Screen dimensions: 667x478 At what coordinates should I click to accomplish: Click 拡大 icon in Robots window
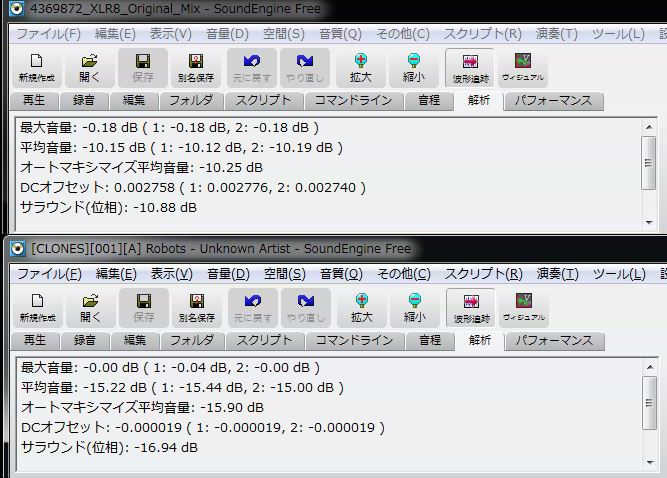(x=362, y=308)
